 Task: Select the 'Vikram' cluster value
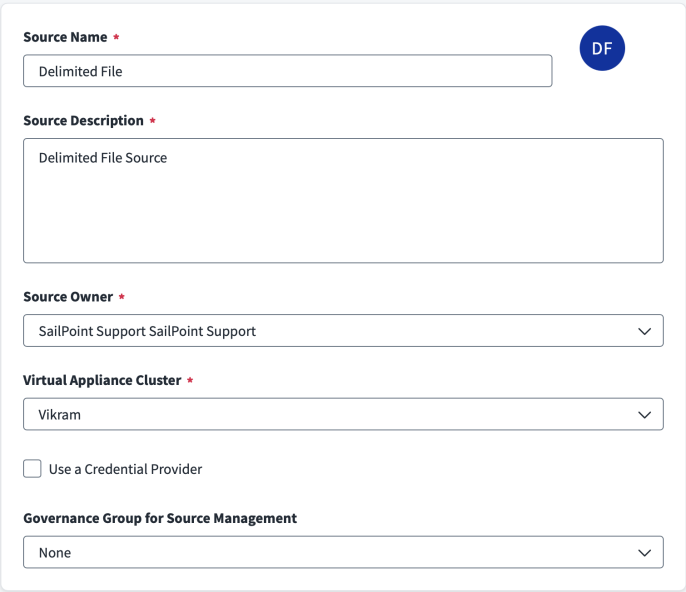tap(60, 414)
